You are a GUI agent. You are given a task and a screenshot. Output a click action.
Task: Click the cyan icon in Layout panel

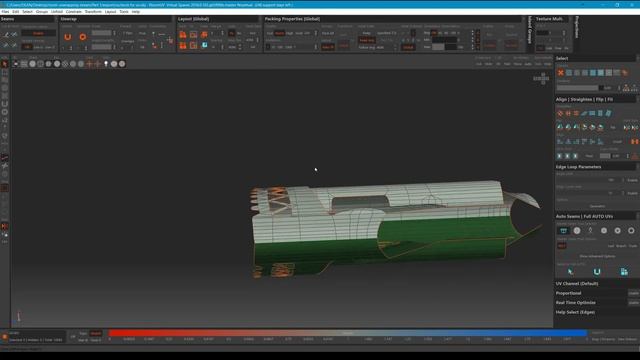204,45
